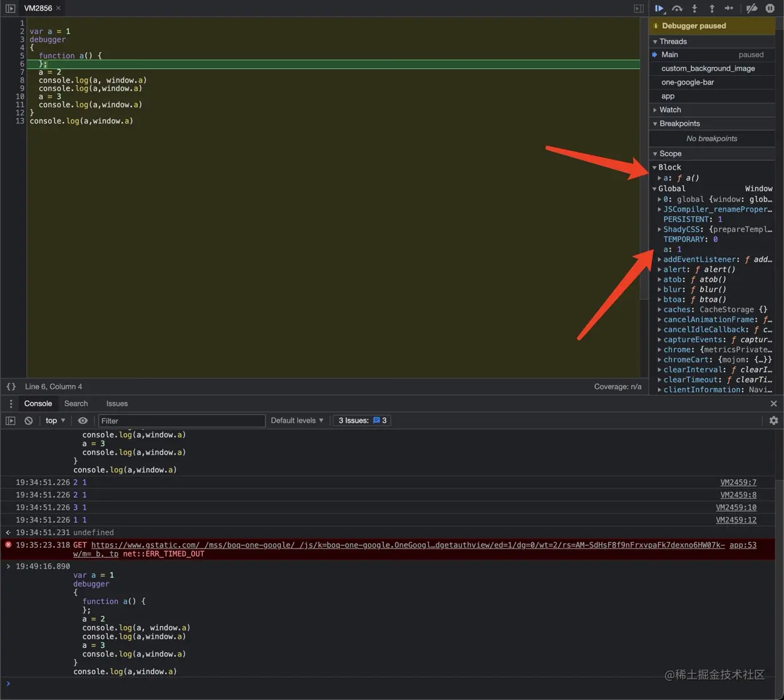The width and height of the screenshot is (784, 700).
Task: Click the Debugger paused banner
Action: point(712,26)
